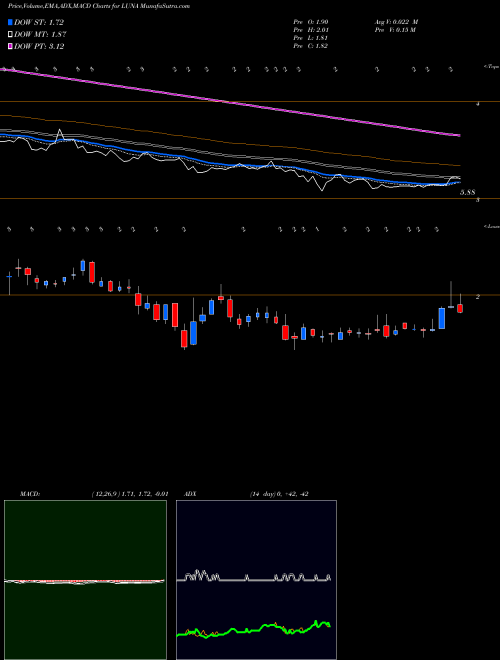The image size is (500, 660).
Task: Click the price axis label '3'
Action: pyautogui.click(x=478, y=200)
